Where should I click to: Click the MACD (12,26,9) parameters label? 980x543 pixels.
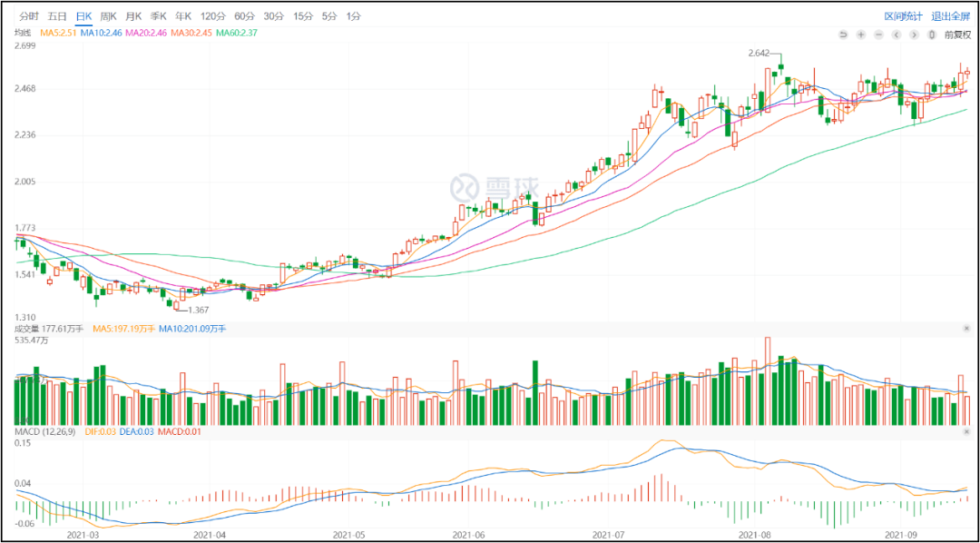pos(45,432)
